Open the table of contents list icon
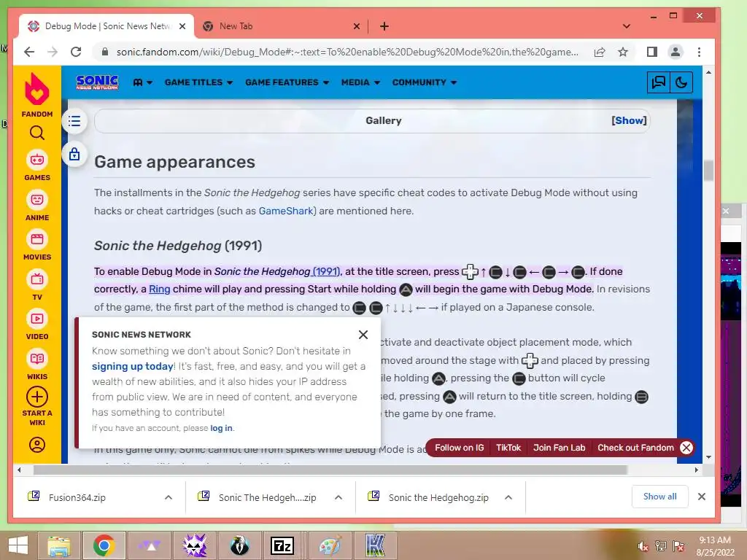 coord(74,121)
